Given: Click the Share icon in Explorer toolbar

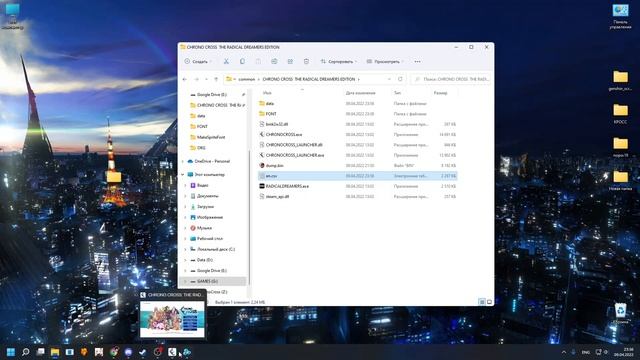Looking at the screenshot, I should [290, 62].
